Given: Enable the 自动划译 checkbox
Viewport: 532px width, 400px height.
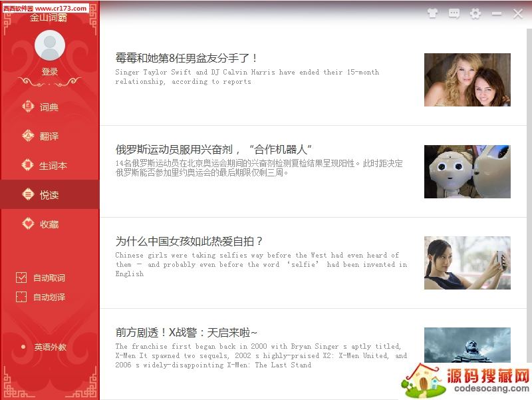Looking at the screenshot, I should pos(21,297).
